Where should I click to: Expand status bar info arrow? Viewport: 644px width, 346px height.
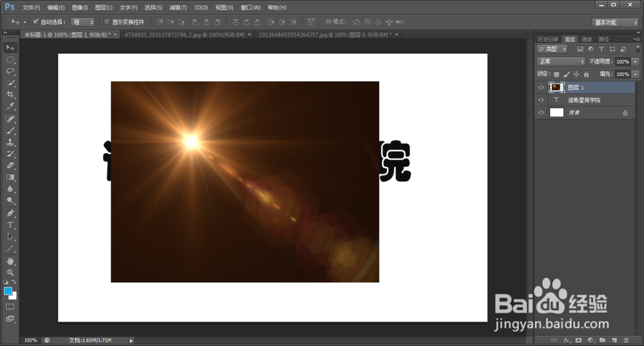[x=131, y=340]
